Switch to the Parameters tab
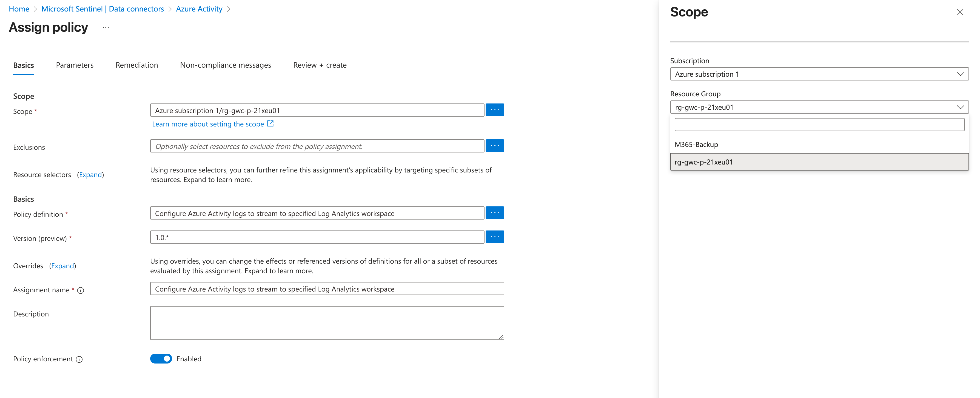The width and height of the screenshot is (980, 398). 75,65
